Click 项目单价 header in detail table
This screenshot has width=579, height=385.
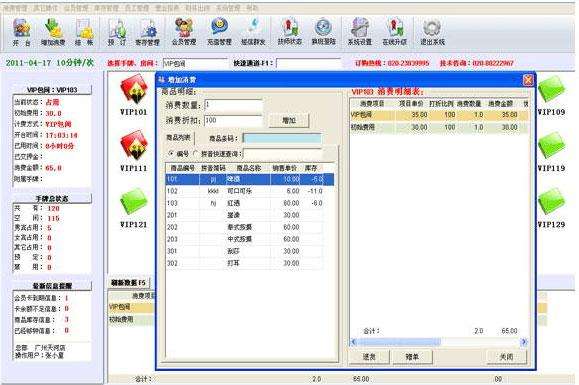pos(411,104)
